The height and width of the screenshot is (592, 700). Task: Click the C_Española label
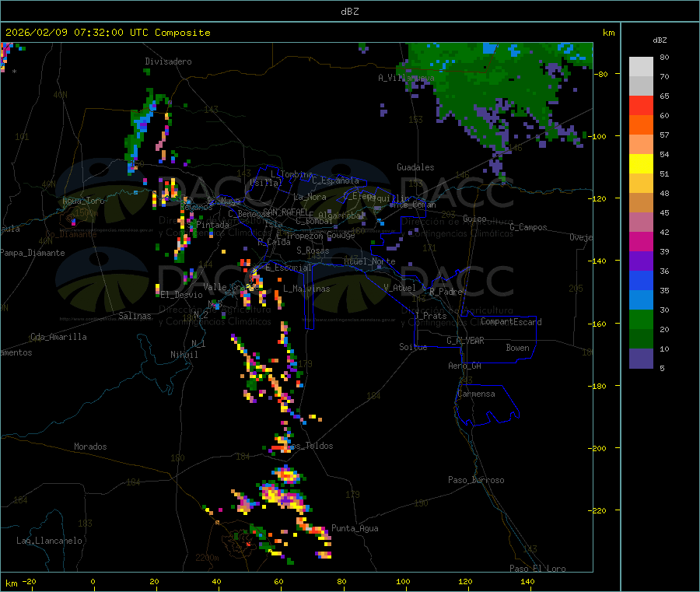pos(336,180)
